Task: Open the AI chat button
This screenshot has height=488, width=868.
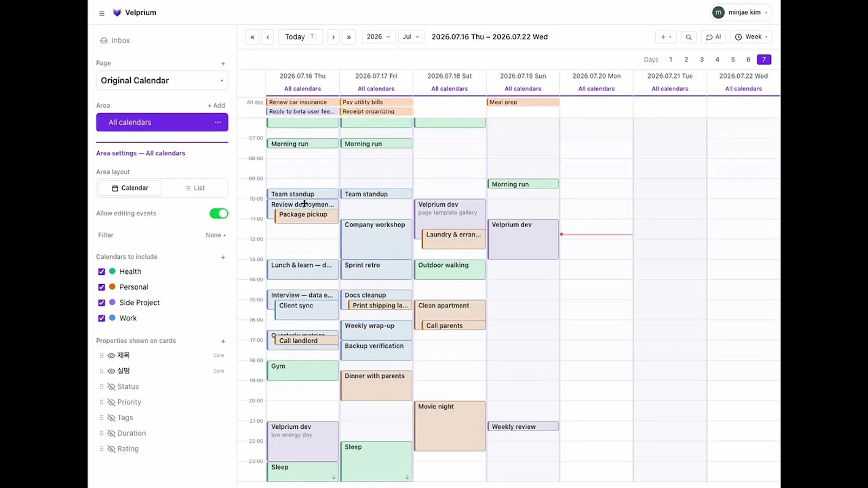Action: pyautogui.click(x=713, y=37)
